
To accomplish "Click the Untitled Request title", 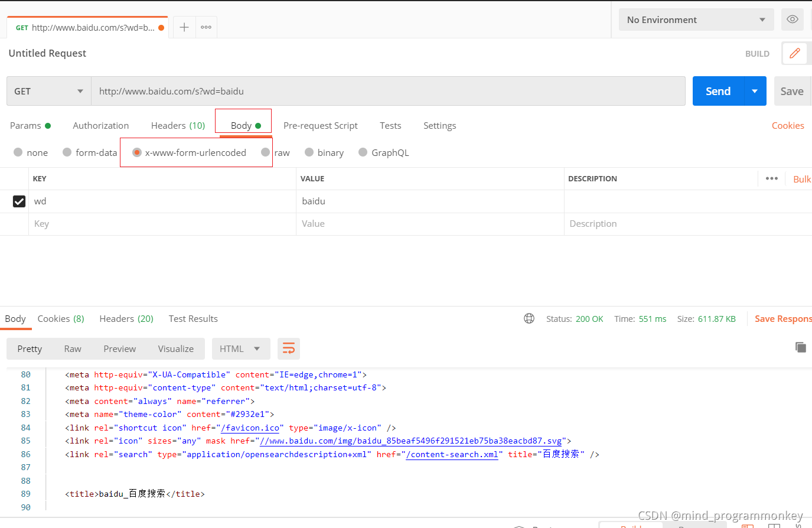I will (x=47, y=53).
